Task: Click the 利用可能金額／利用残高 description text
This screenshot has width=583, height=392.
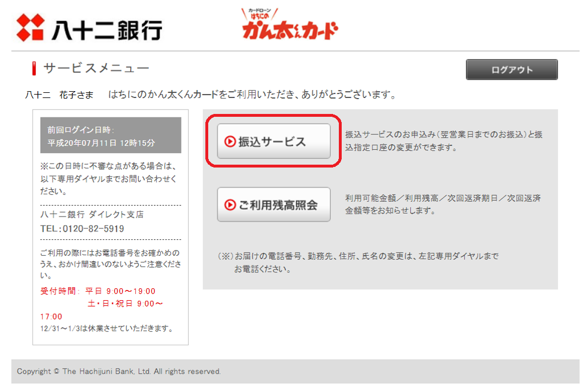Action: pos(443,205)
